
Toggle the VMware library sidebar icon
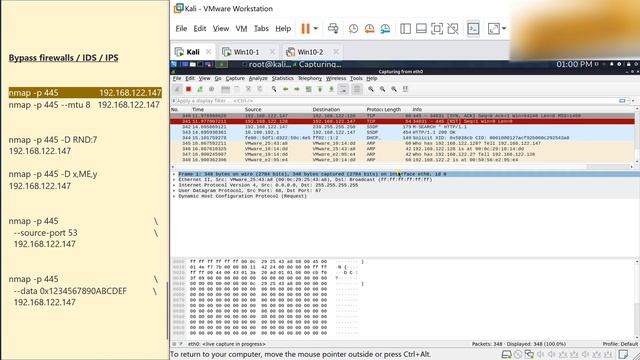point(405,29)
